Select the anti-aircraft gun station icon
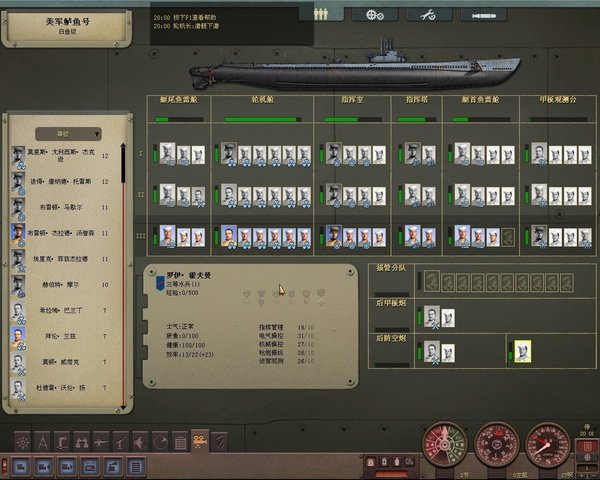The height and width of the screenshot is (480, 600). [121, 442]
